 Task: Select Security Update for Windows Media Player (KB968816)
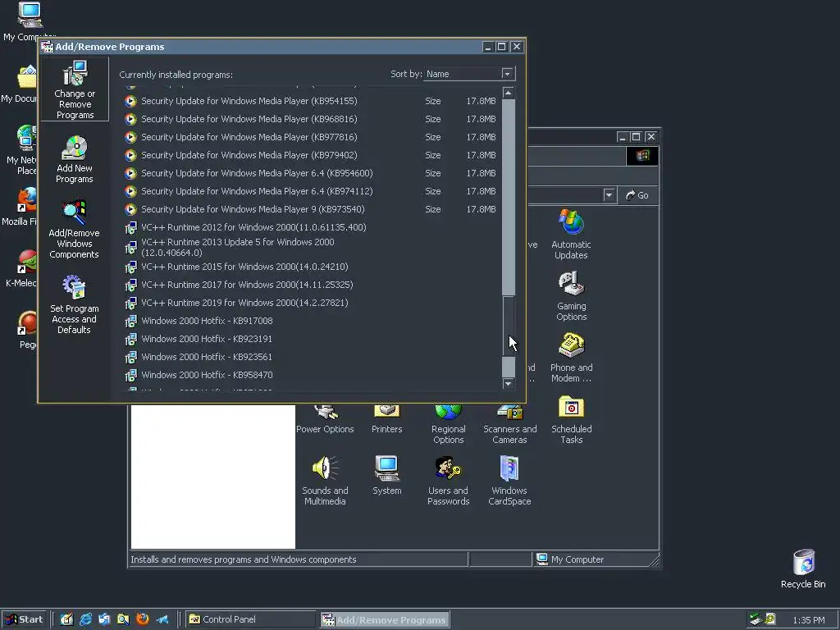coord(311,119)
